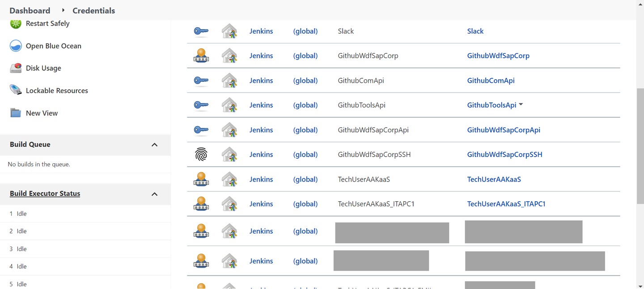
Task: Open GithubToolsApi credential name link
Action: pos(491,105)
